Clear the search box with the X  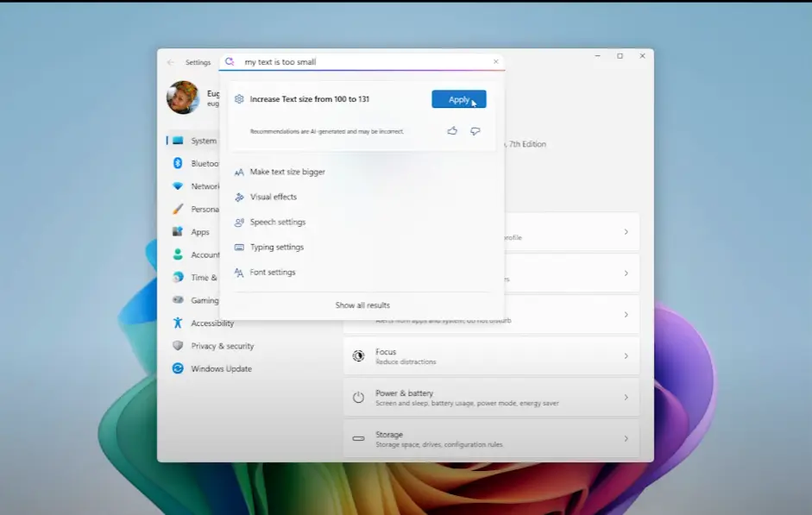tap(495, 61)
